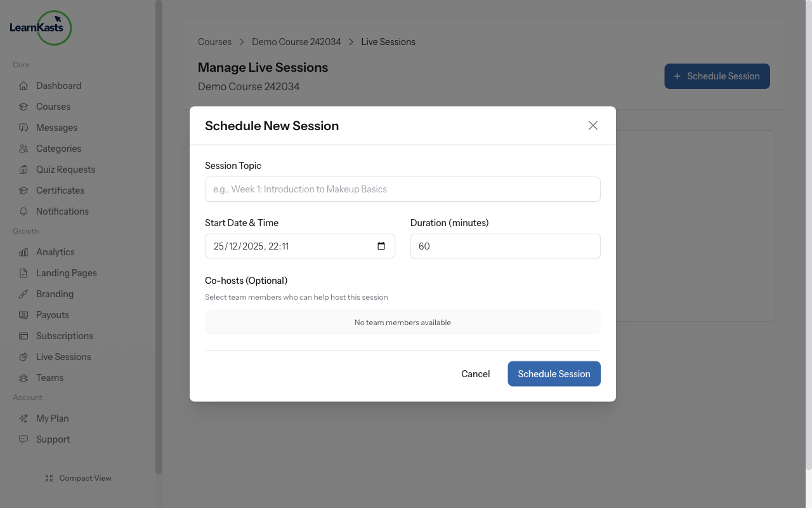
Task: Open Teams using its sidebar icon
Action: point(23,377)
